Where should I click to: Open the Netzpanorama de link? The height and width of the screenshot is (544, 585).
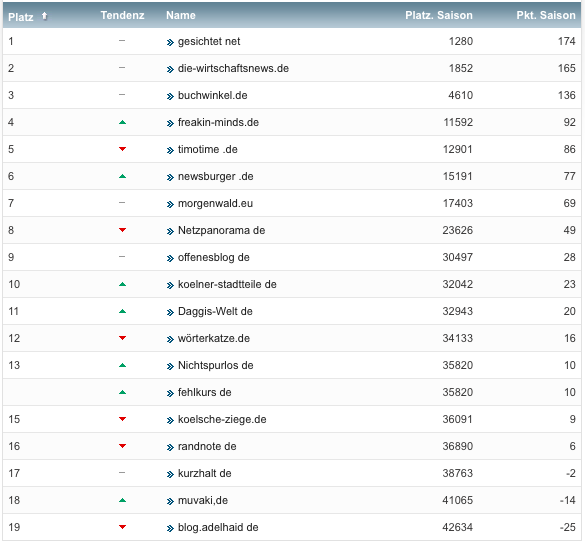pos(222,230)
